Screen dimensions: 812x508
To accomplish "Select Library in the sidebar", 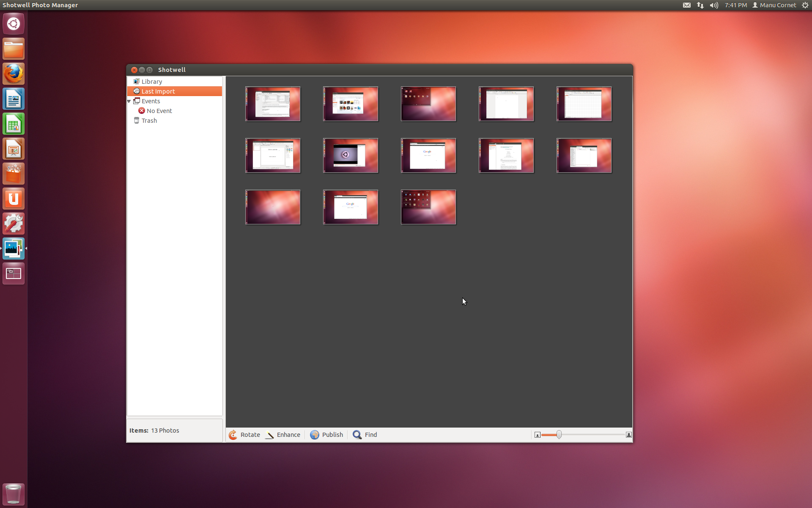I will (x=151, y=82).
